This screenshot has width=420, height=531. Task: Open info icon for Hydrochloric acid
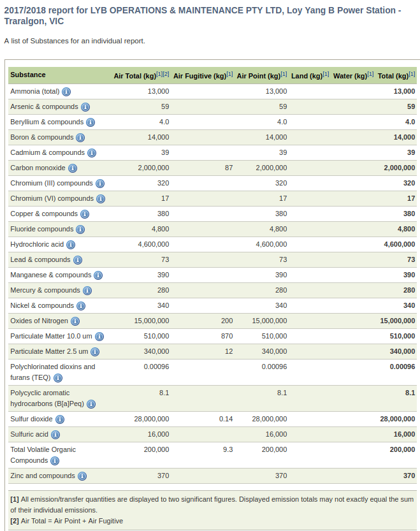pyautogui.click(x=71, y=245)
